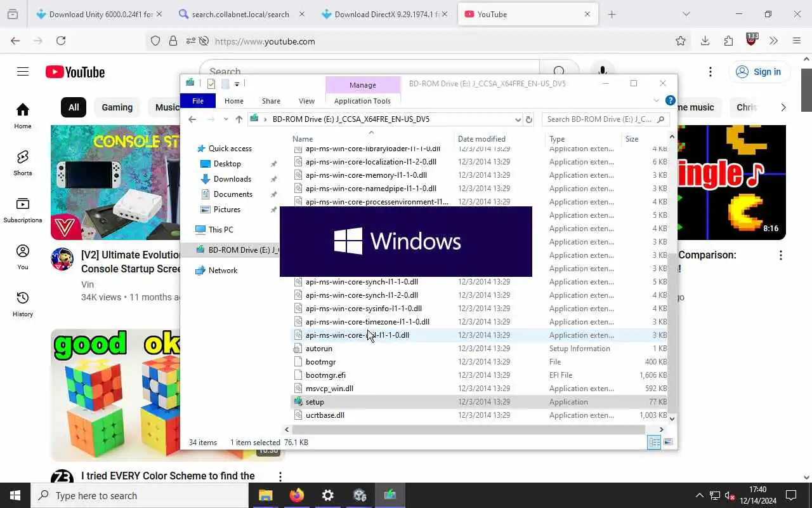Open the Firefox application hamburger menu
The image size is (812, 508).
point(797,41)
